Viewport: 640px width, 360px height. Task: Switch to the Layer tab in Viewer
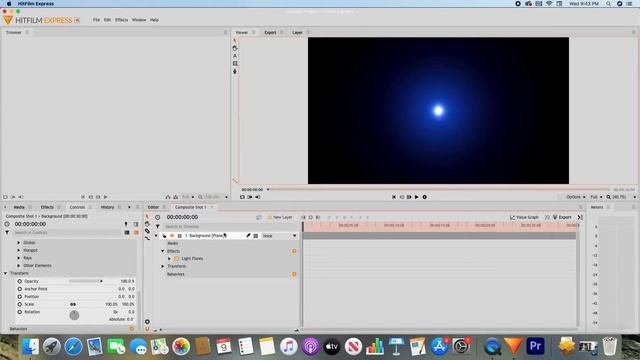tap(297, 32)
